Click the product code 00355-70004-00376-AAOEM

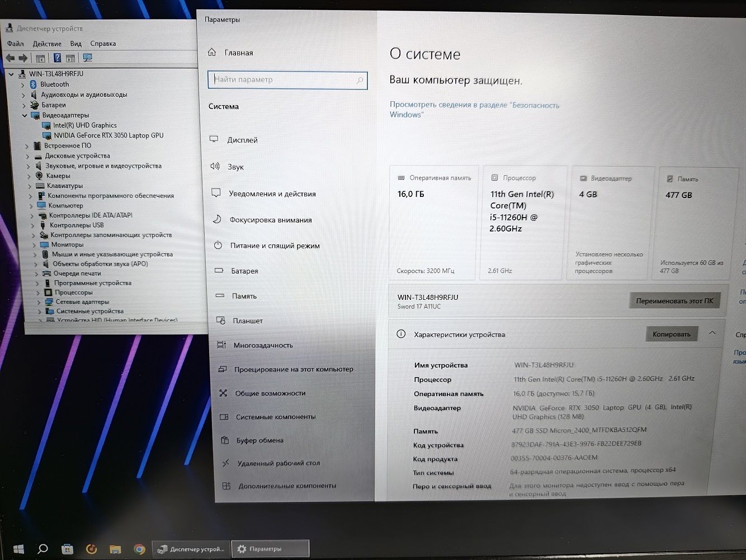tap(554, 458)
